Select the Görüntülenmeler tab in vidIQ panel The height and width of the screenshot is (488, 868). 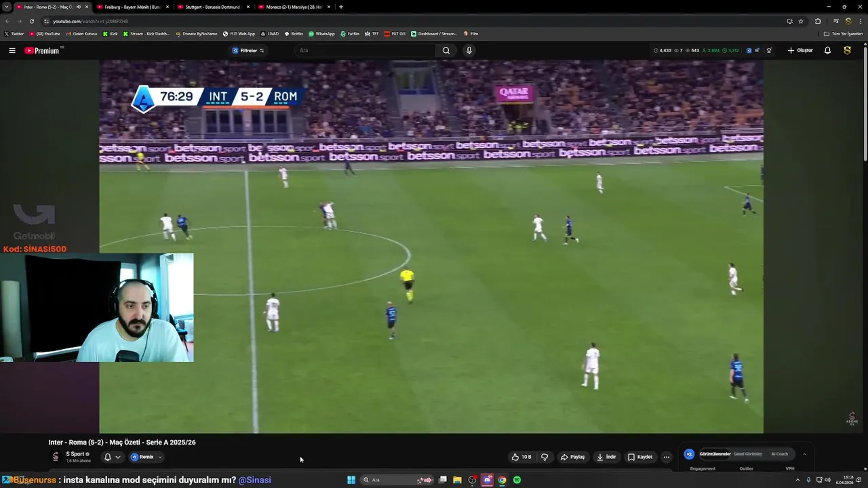[715, 454]
